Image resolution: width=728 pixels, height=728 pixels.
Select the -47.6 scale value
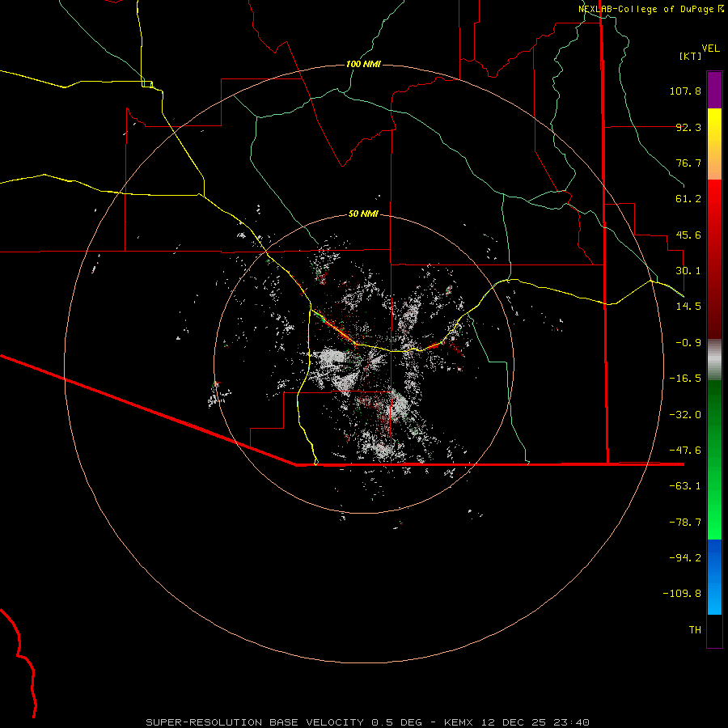tap(685, 451)
